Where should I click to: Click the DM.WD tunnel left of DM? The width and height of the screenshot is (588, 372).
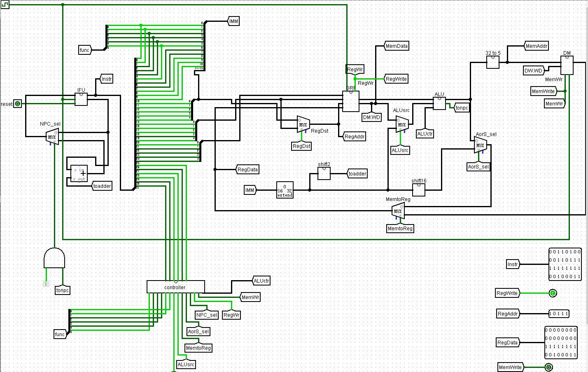click(x=534, y=71)
